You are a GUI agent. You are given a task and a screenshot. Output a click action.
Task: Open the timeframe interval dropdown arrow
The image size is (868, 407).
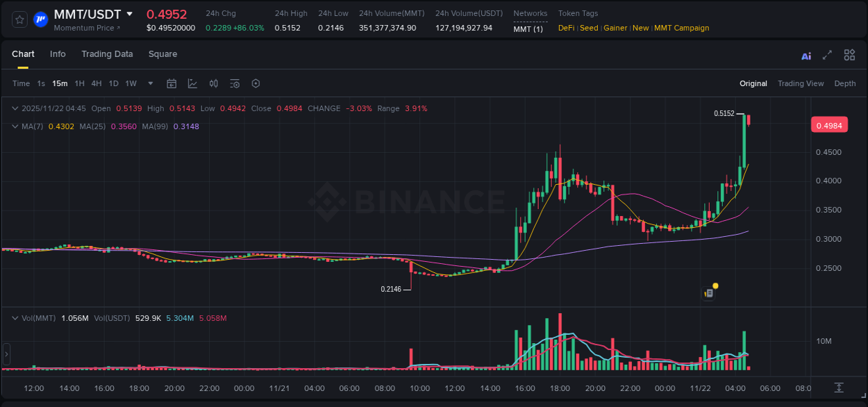click(149, 83)
